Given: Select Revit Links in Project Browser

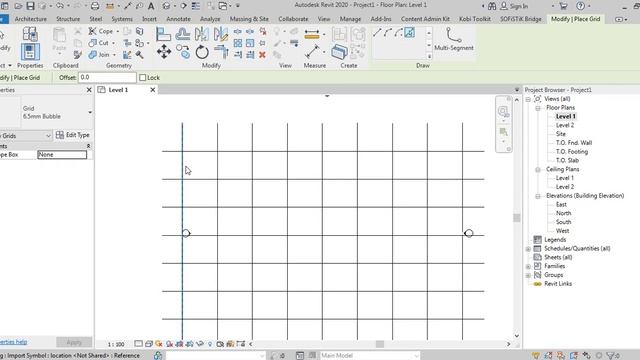Looking at the screenshot, I should [558, 284].
